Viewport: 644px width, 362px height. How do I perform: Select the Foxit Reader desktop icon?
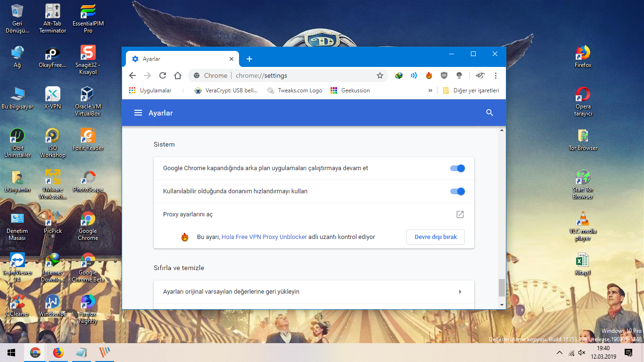point(88,140)
